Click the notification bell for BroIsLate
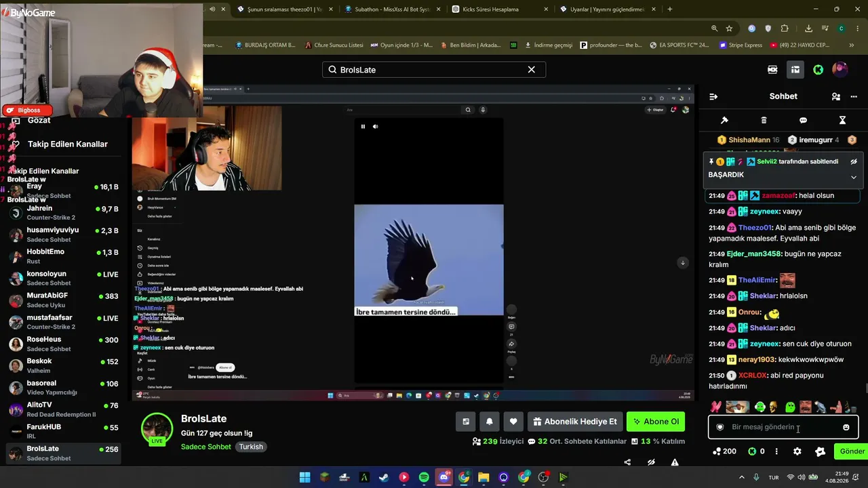 (490, 422)
